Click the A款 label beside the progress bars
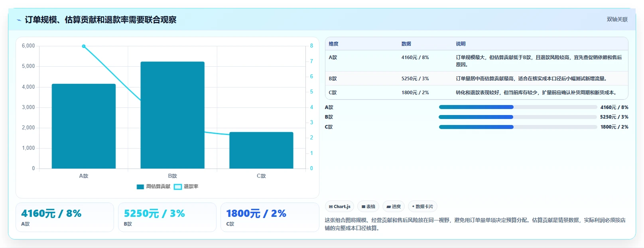 pyautogui.click(x=329, y=107)
